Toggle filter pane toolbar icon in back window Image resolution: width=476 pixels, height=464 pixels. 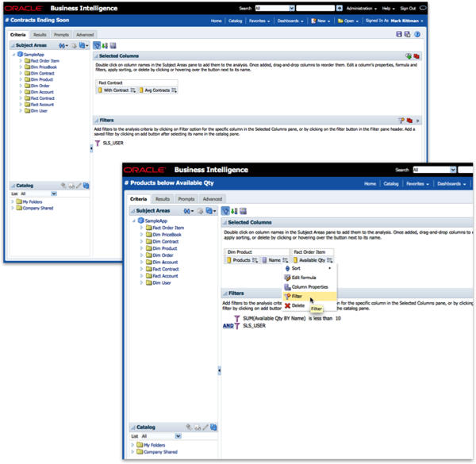tap(97, 45)
